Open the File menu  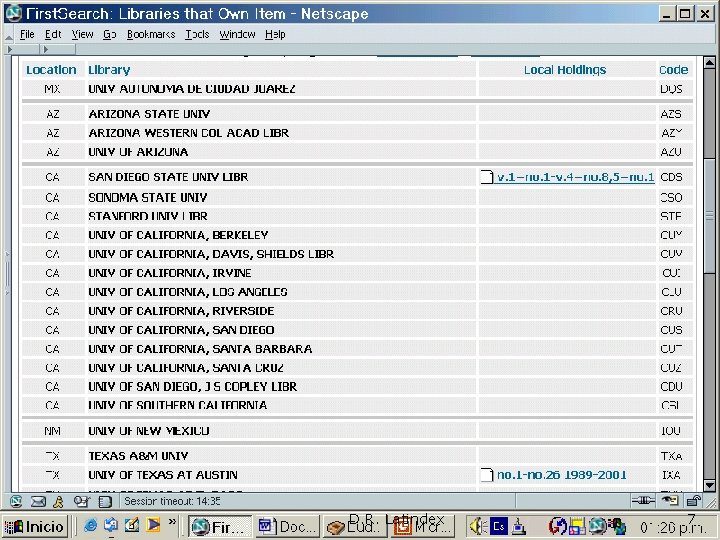[x=27, y=34]
